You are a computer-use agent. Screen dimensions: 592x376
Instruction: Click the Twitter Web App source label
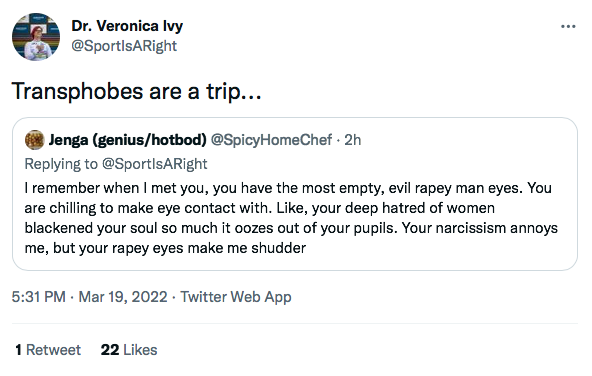point(236,297)
